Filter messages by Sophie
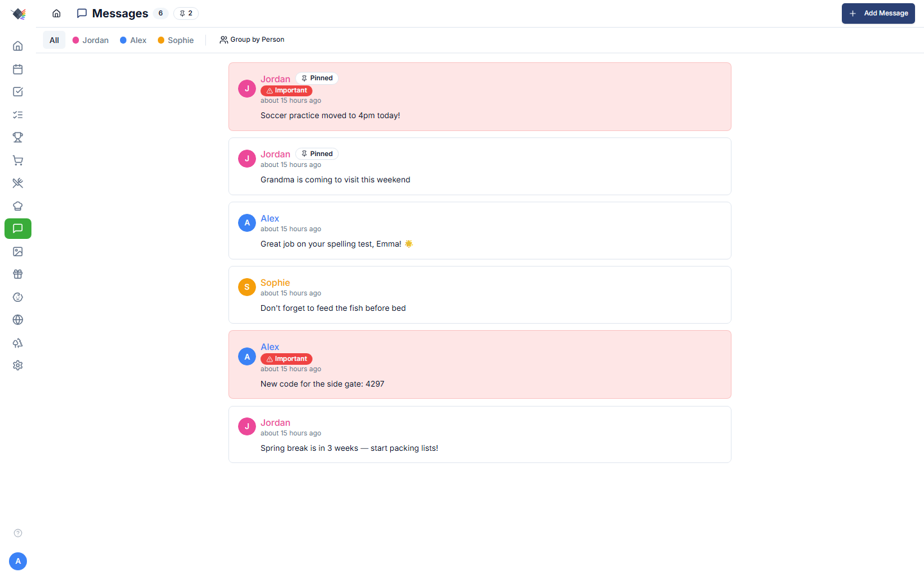 (176, 40)
